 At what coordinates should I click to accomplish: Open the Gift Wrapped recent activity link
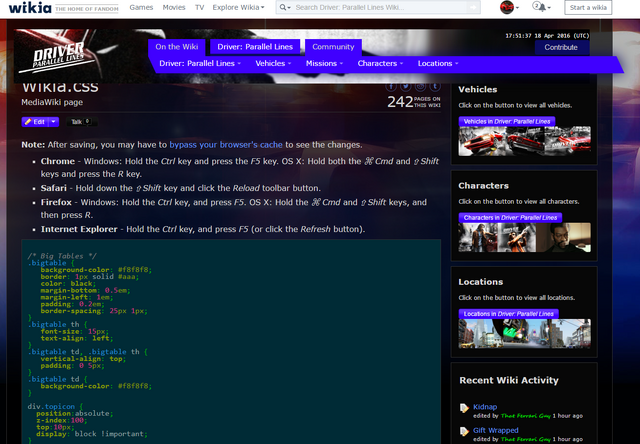[x=496, y=431]
